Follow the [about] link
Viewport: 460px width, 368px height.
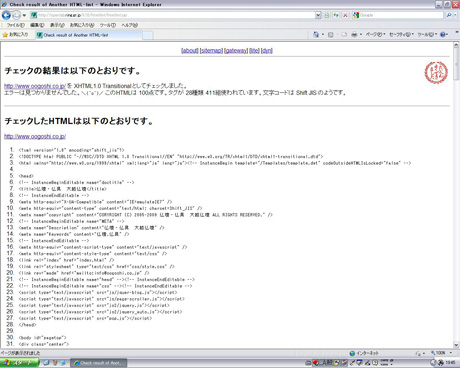(190, 51)
